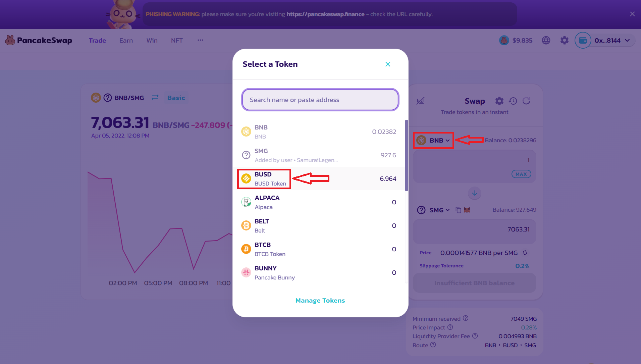Show Liquidity Provider Fee help icon
Screen dimensions: 641x364
point(475,336)
